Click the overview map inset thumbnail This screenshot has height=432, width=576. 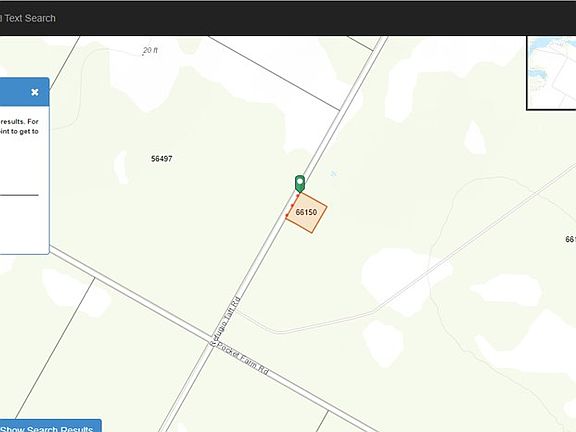coord(551,73)
